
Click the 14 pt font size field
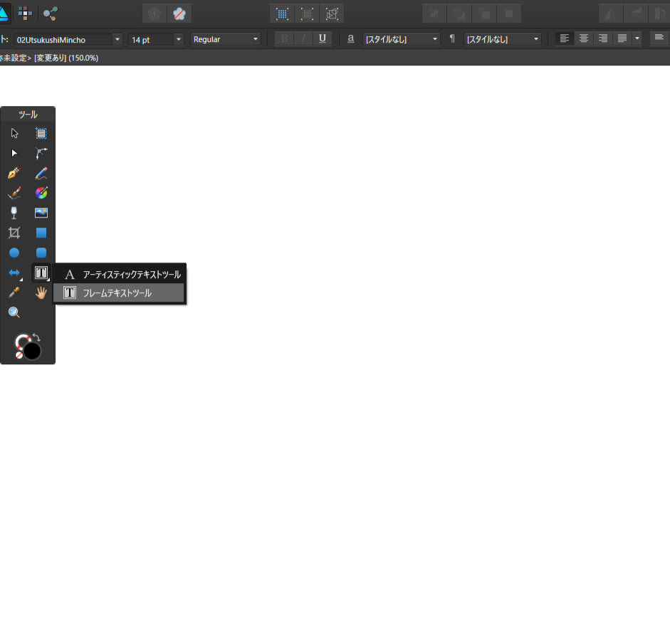pyautogui.click(x=151, y=40)
